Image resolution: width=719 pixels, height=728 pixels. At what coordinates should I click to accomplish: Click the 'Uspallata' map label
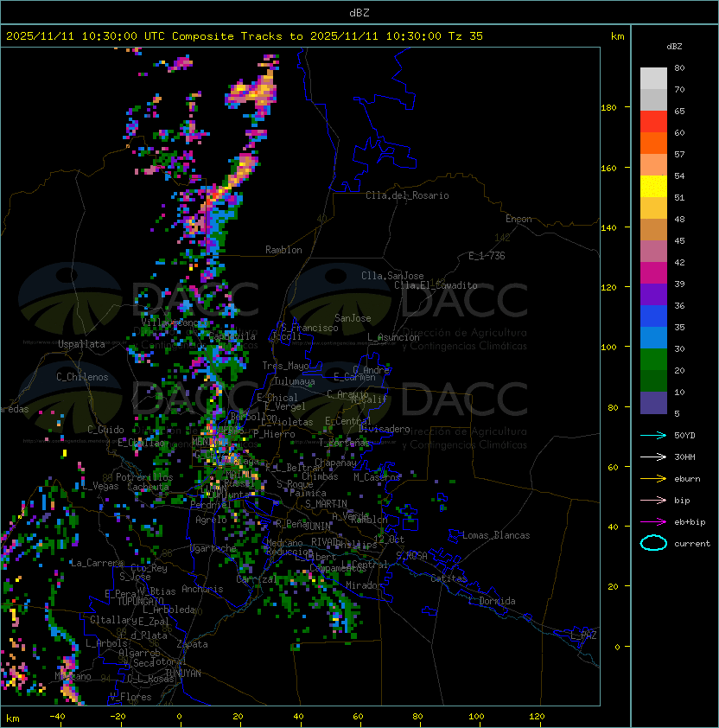click(x=81, y=344)
